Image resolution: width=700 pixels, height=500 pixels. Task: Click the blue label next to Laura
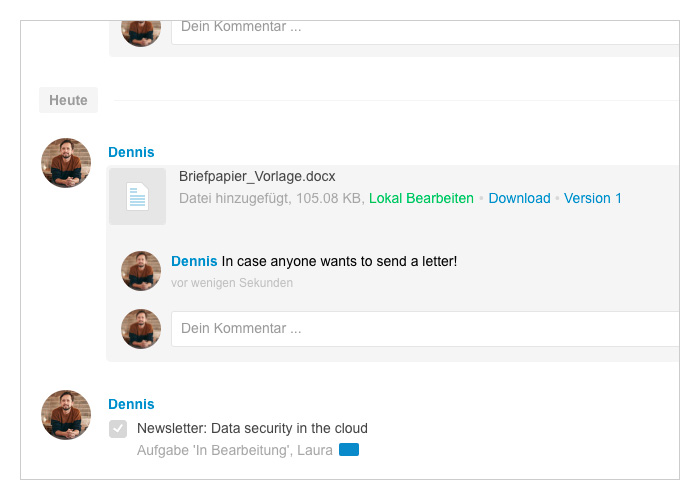pyautogui.click(x=349, y=450)
